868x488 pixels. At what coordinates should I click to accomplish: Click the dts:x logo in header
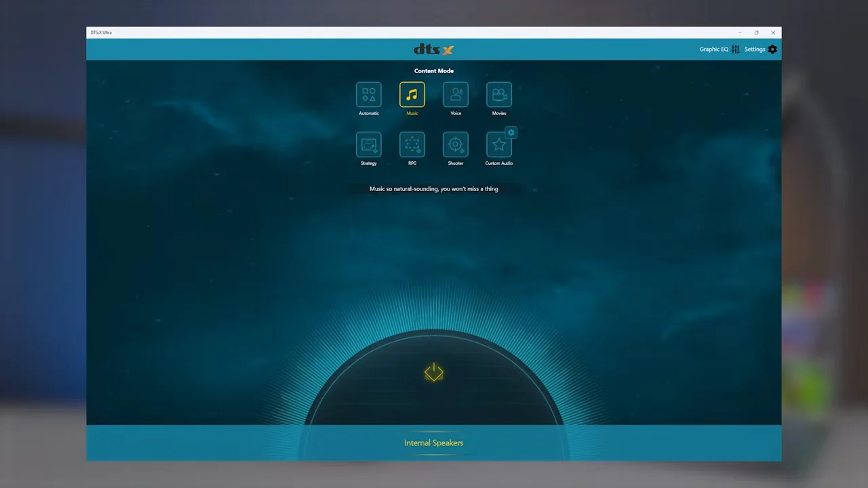pos(434,49)
